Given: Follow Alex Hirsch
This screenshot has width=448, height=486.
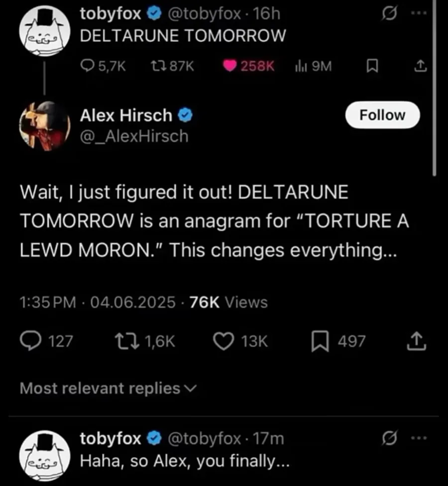Looking at the screenshot, I should (382, 115).
